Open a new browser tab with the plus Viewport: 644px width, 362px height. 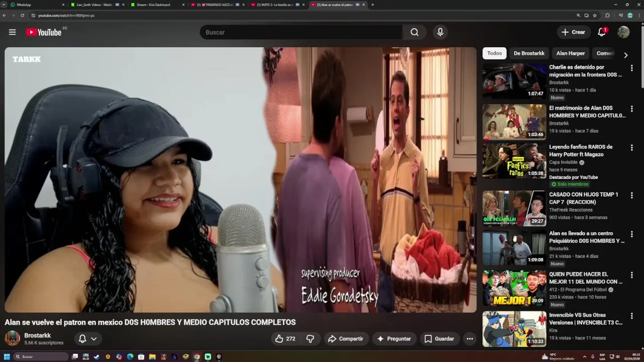(x=372, y=5)
